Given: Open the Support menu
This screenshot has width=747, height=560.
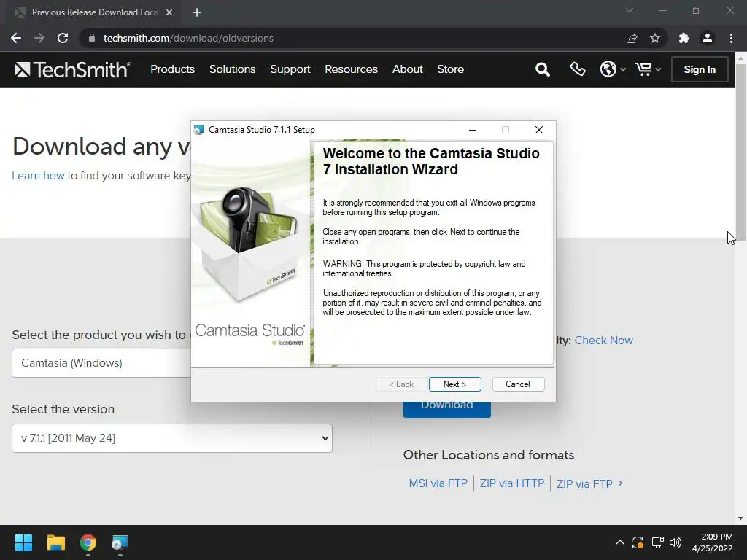Looking at the screenshot, I should click(x=290, y=69).
